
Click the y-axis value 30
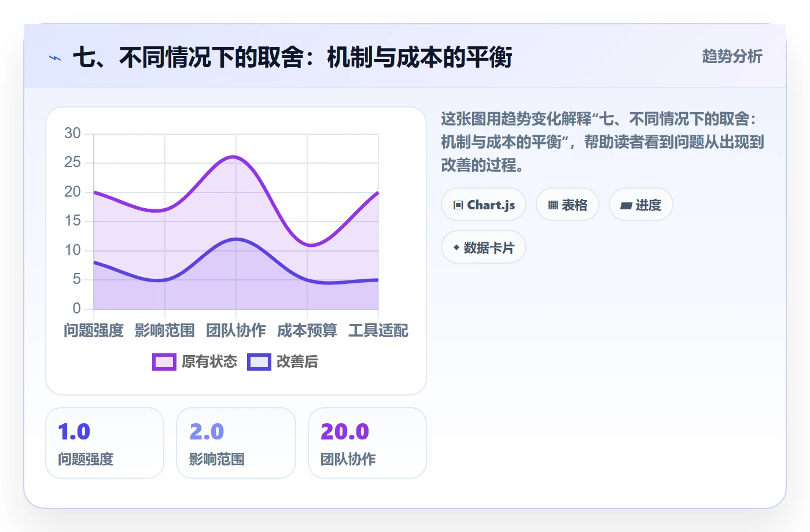point(72,134)
